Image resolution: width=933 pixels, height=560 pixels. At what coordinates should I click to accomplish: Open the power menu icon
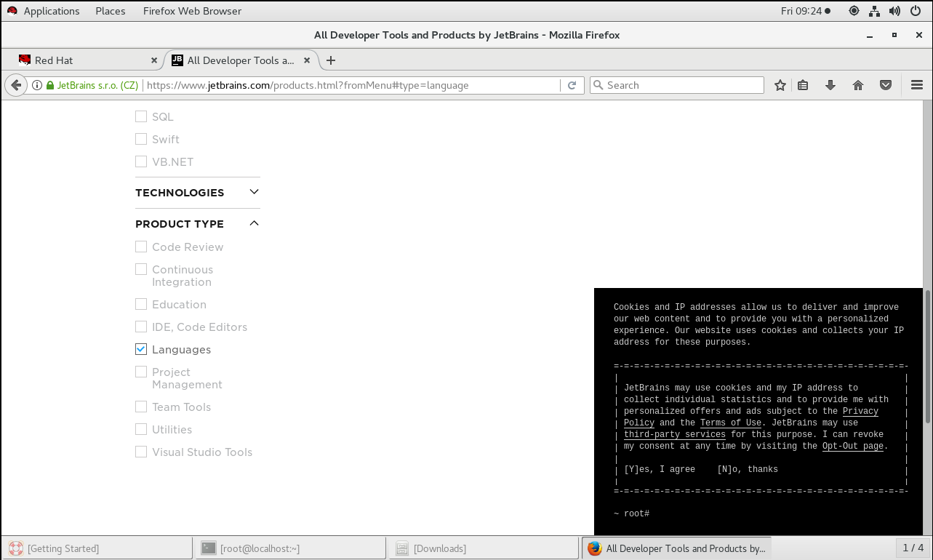click(x=916, y=11)
